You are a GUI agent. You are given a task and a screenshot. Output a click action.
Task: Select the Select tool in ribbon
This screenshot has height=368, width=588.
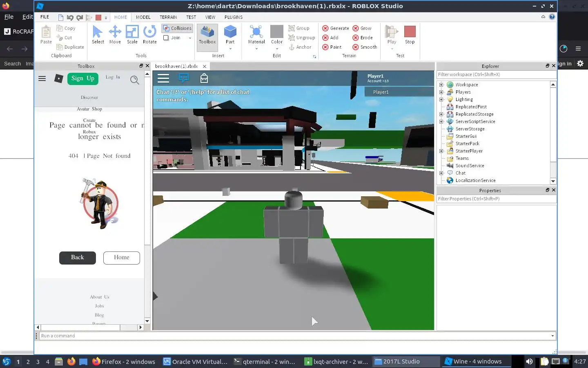tap(98, 35)
